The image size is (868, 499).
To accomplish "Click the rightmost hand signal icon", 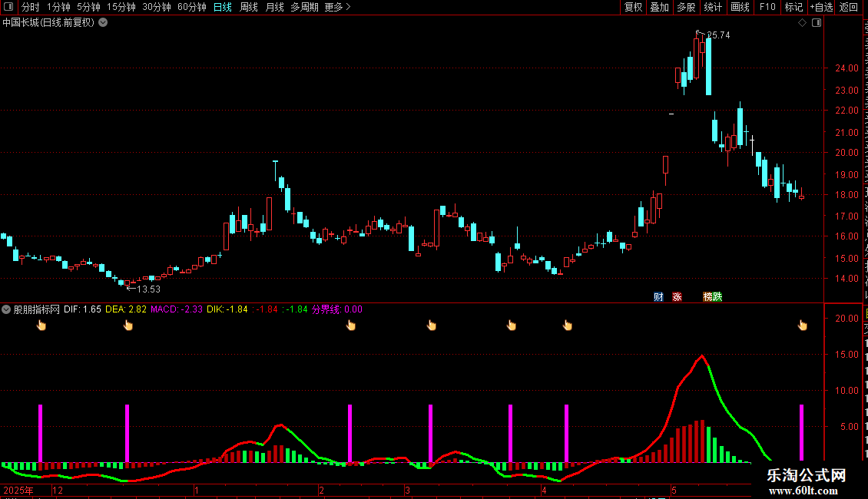I will 802,326.
